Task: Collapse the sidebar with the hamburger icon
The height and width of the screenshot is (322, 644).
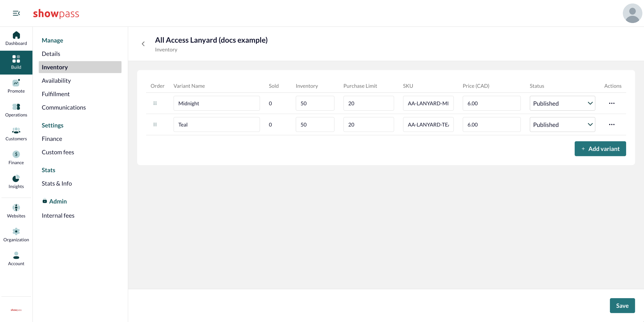Action: click(x=16, y=13)
